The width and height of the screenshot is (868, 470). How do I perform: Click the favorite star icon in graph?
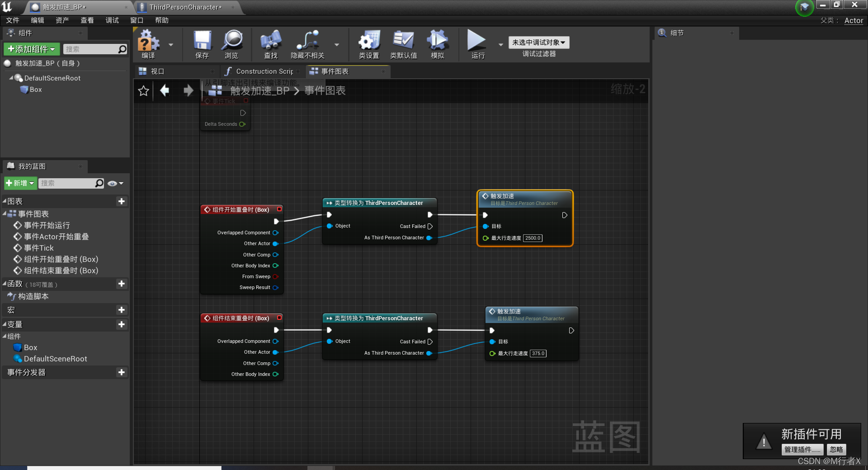[144, 91]
